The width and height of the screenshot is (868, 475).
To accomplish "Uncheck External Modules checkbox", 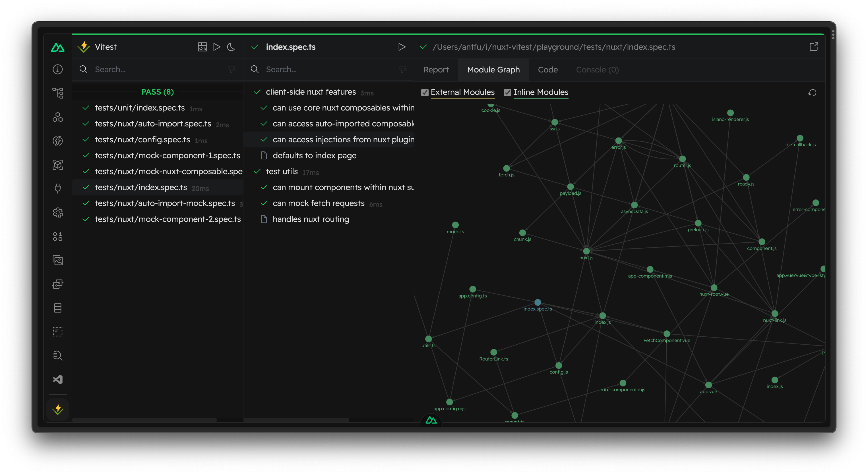I will pos(425,93).
